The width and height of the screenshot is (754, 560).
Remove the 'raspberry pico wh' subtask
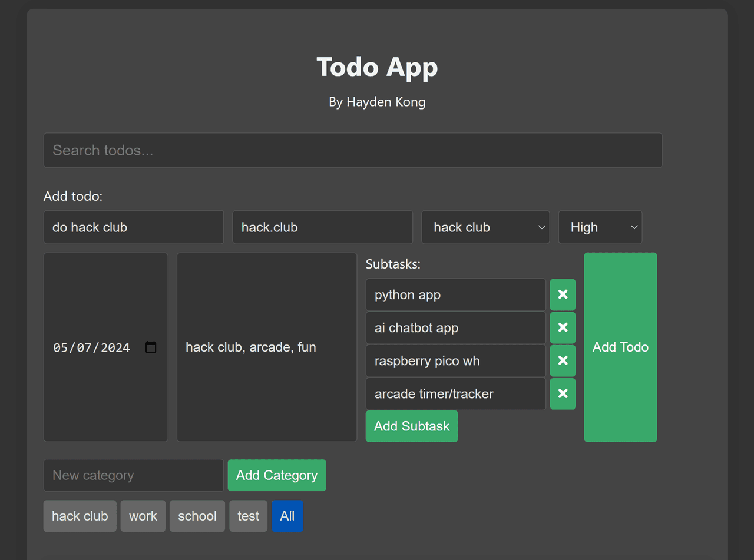pyautogui.click(x=563, y=360)
